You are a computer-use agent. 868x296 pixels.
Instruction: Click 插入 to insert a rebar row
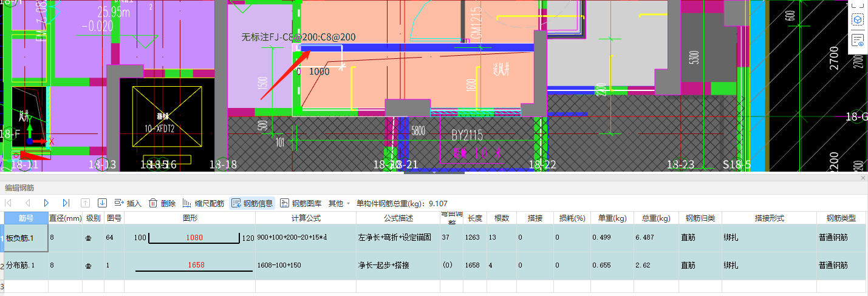coord(128,203)
